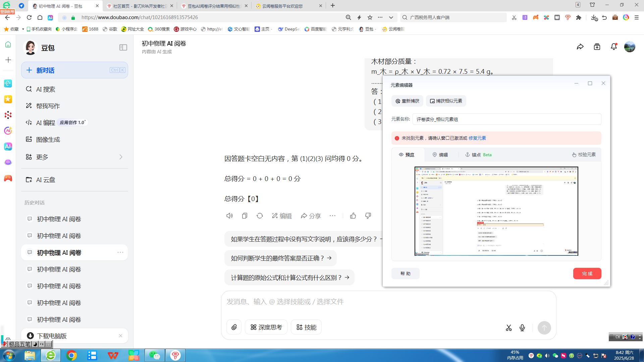644x362 pixels.
Task: Open the notifications bell icon
Action: pos(614,47)
